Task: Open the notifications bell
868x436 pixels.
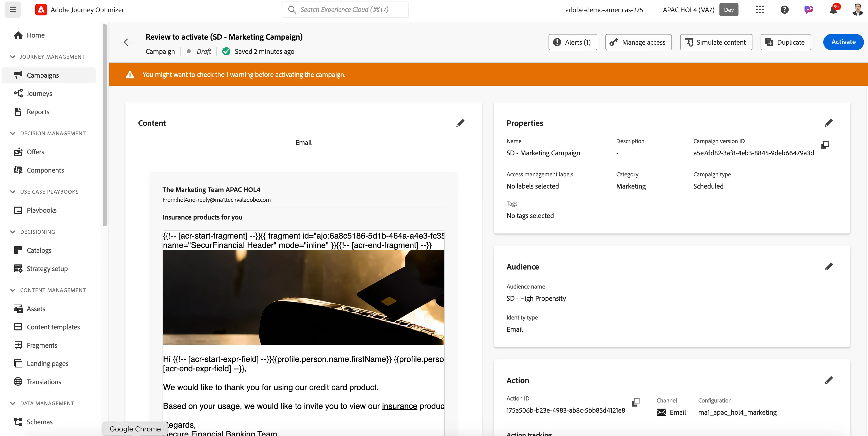Action: (833, 10)
